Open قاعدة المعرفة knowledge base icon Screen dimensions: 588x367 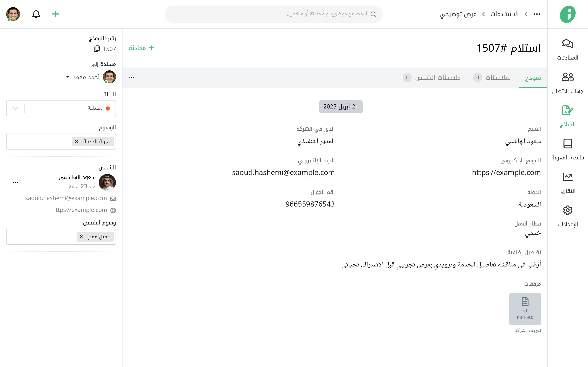[x=567, y=144]
